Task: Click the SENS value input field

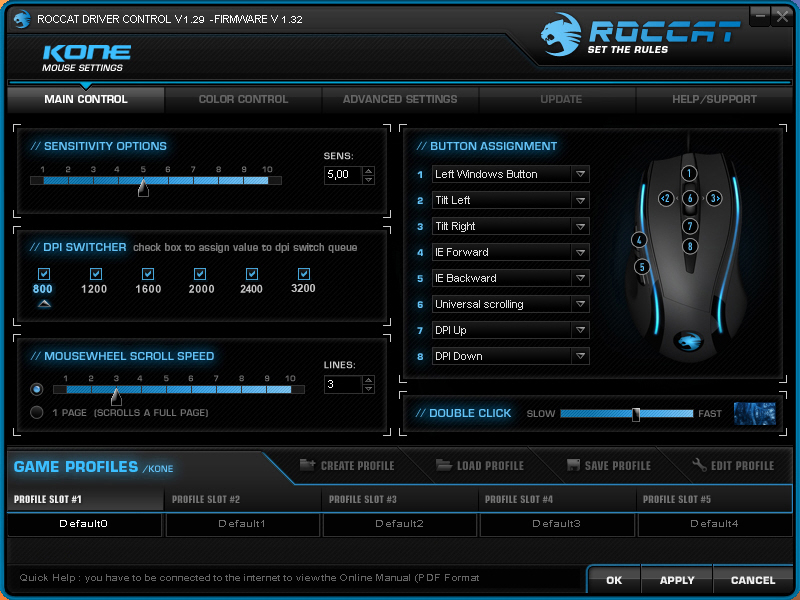Action: [x=343, y=175]
